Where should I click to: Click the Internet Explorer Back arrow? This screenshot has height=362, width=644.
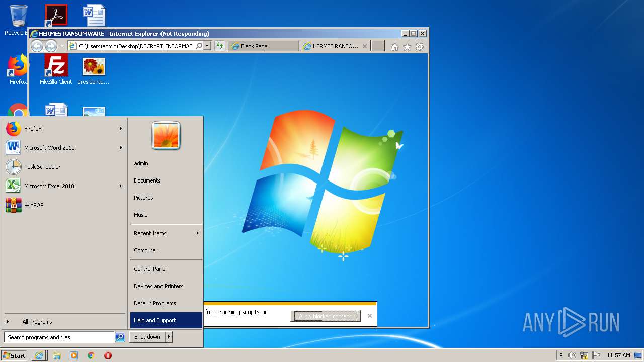point(37,46)
